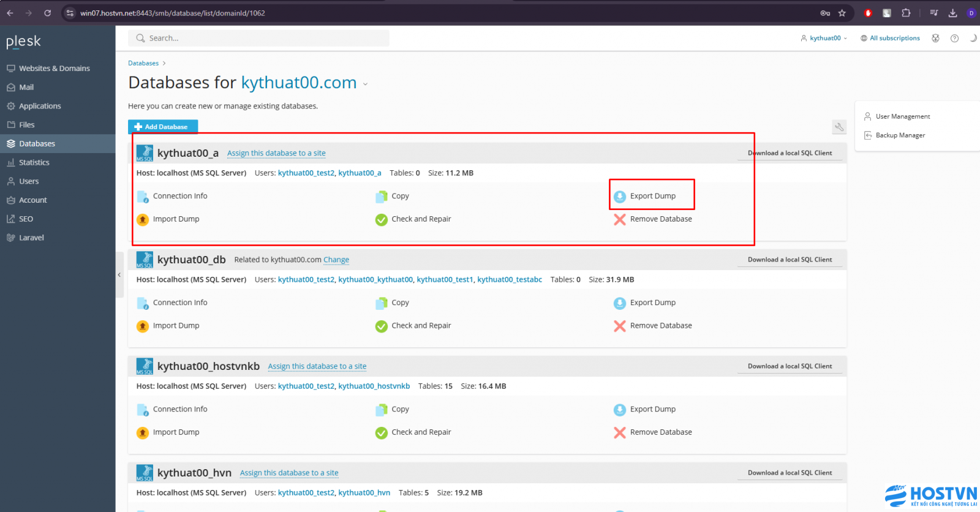This screenshot has width=980, height=512.
Task: Click Export Dump icon for kythuat00_a
Action: 620,197
